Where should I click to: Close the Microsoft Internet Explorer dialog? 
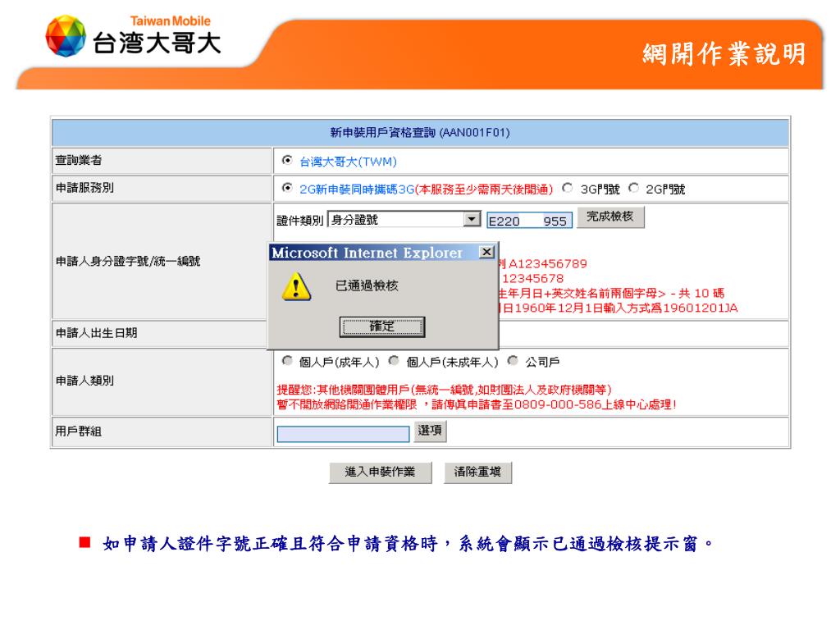click(486, 252)
